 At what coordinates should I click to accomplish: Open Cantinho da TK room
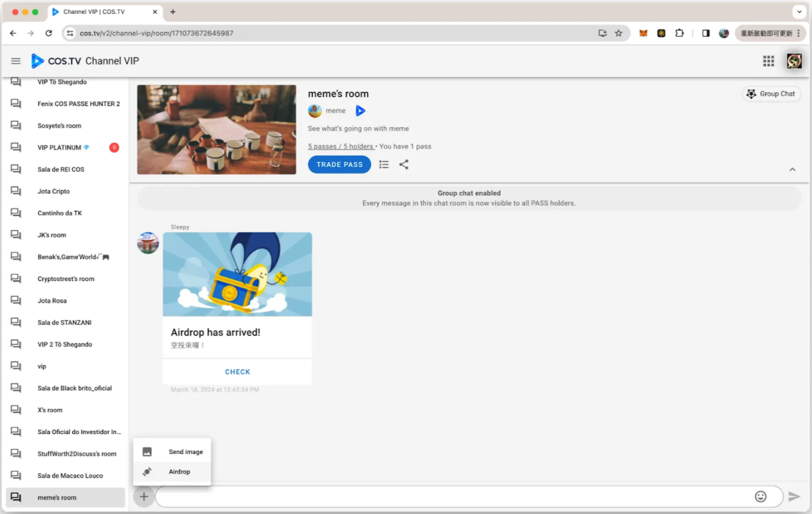pyautogui.click(x=65, y=213)
